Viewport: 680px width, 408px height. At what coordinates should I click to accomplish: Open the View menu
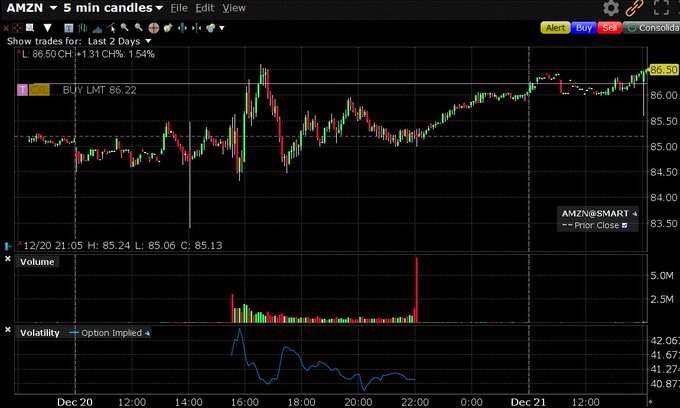point(234,8)
